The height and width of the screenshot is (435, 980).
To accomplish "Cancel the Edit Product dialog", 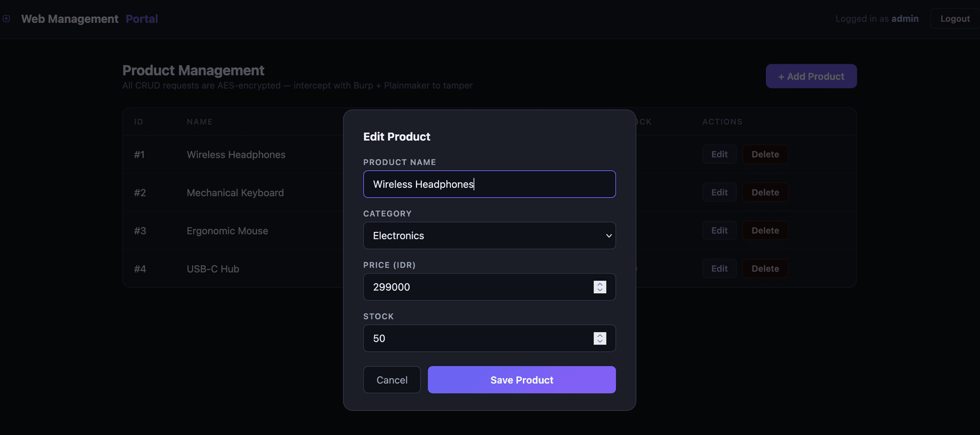I will click(x=392, y=380).
